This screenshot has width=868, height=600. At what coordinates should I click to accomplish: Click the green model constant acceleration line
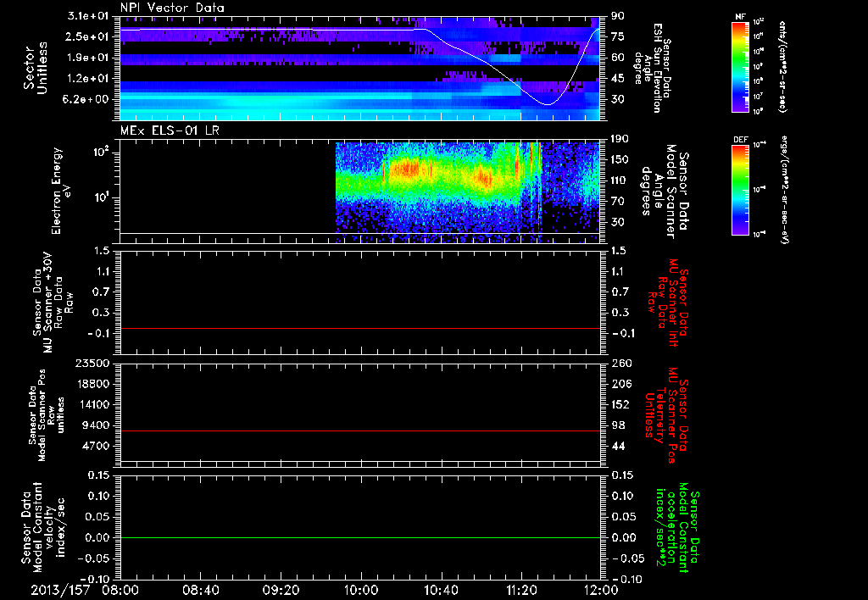tap(359, 537)
